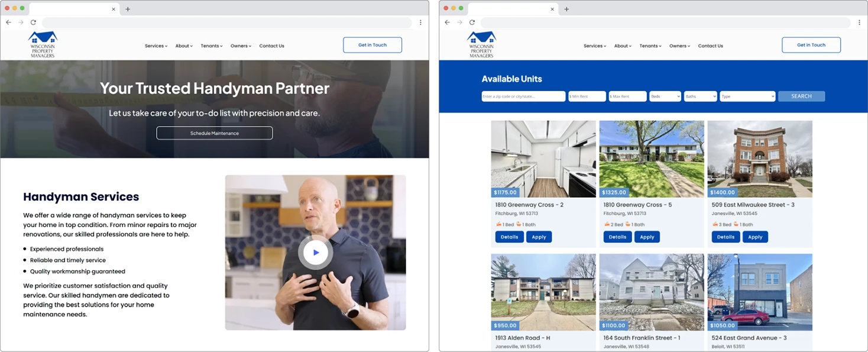Click title 164 South Franklin Street - 1

[642, 338]
